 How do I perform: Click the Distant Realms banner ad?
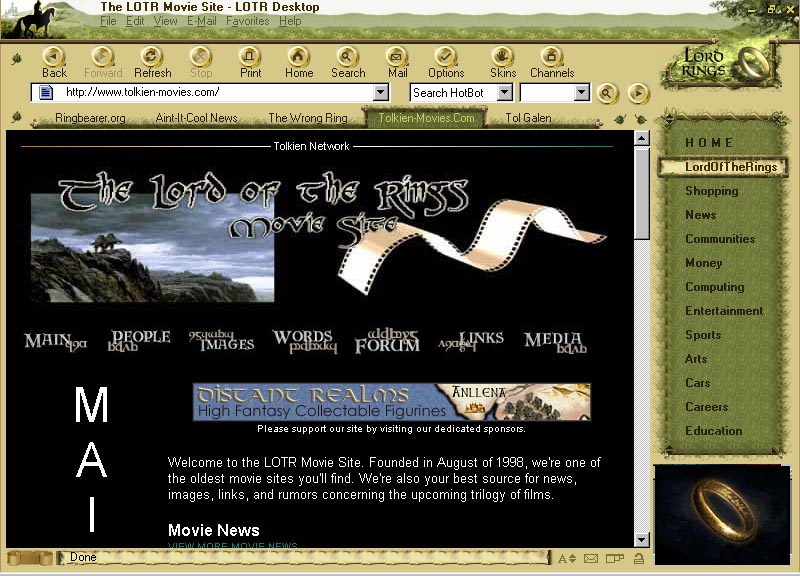[x=391, y=402]
